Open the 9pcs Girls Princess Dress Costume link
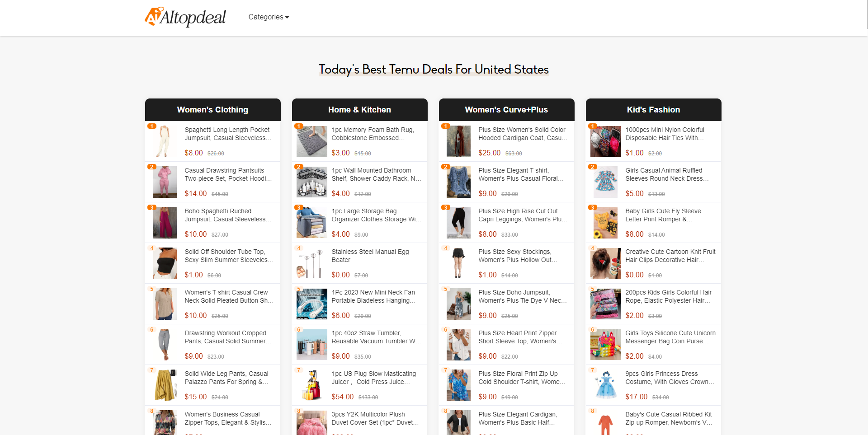868x435 pixels. pos(670,378)
